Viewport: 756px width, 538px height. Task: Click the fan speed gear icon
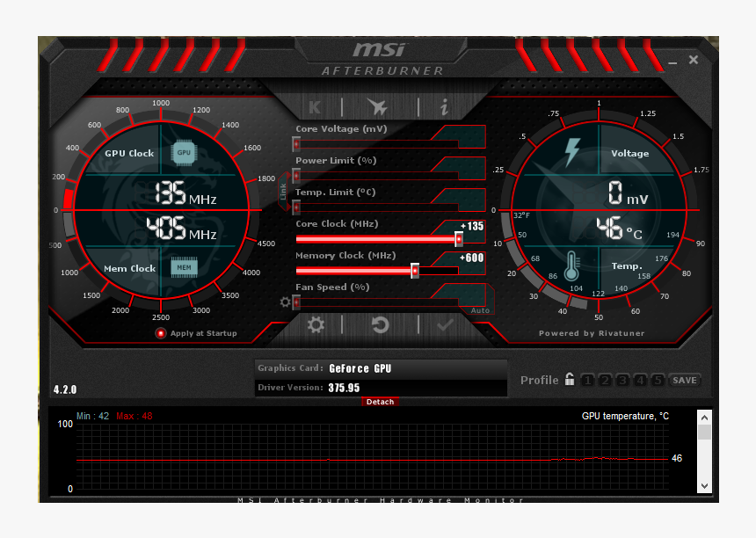(x=285, y=302)
